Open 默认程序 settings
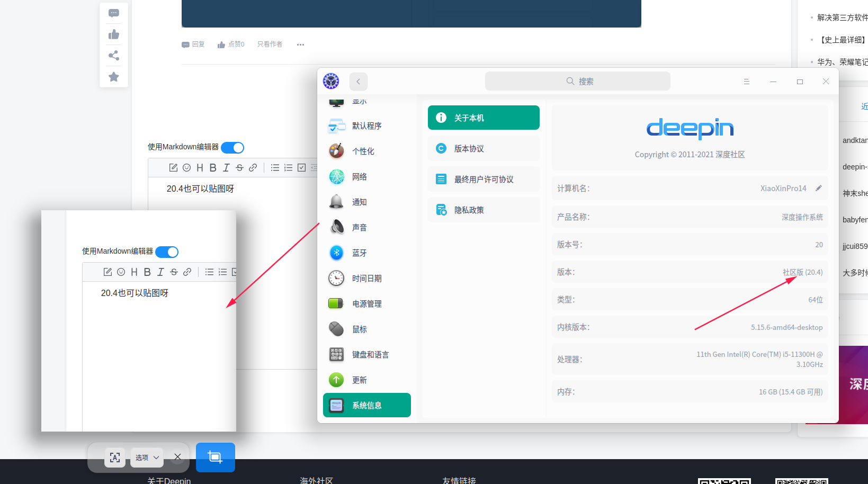 point(367,126)
